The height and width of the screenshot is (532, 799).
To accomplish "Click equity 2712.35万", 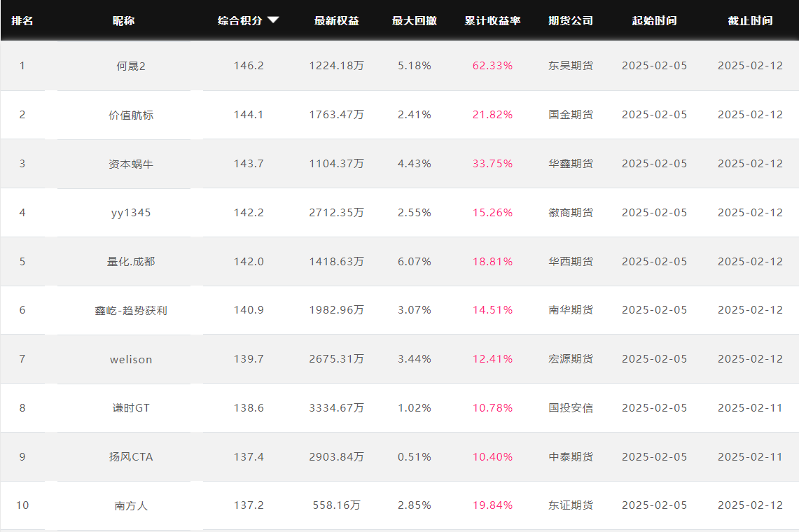I will pos(337,213).
